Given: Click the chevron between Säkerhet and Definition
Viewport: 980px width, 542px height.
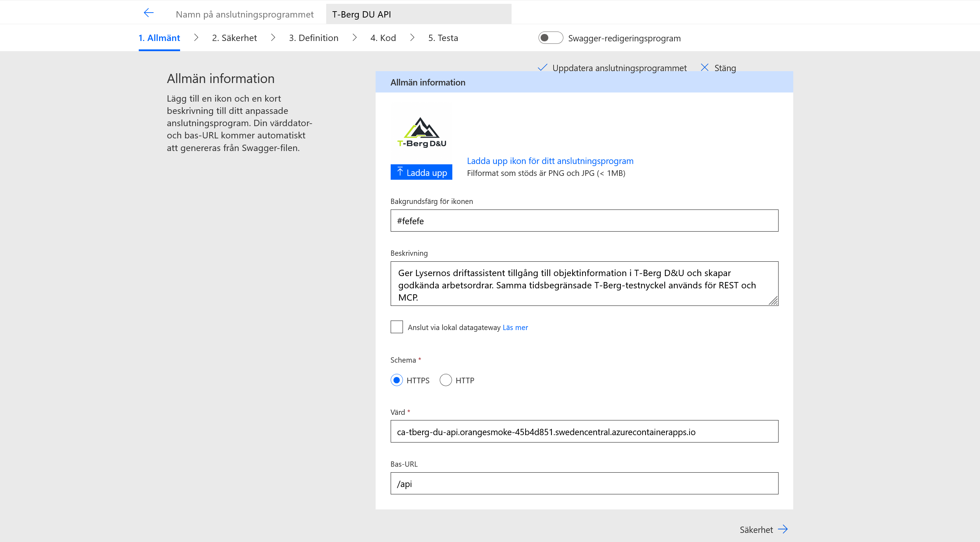Looking at the screenshot, I should pyautogui.click(x=273, y=37).
